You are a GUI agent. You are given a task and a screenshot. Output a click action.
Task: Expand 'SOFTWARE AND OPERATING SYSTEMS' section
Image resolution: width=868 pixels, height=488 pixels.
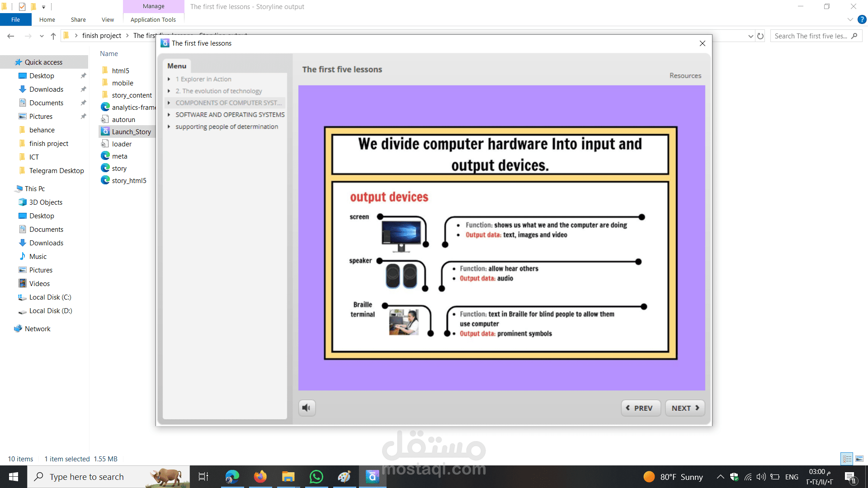(169, 115)
